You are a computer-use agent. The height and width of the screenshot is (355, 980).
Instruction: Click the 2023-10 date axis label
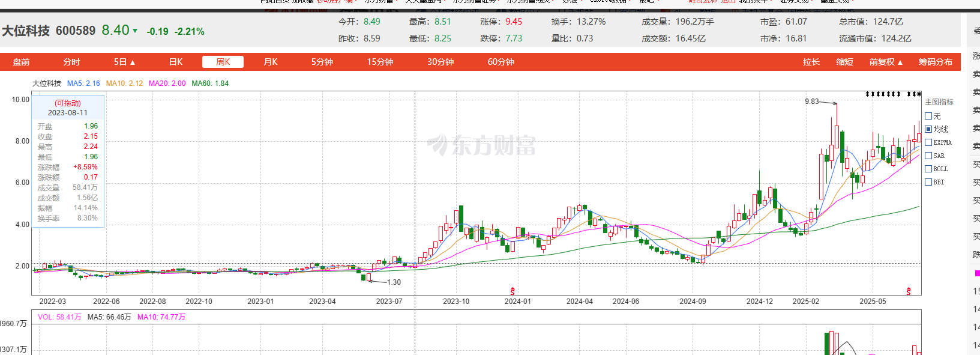point(456,302)
